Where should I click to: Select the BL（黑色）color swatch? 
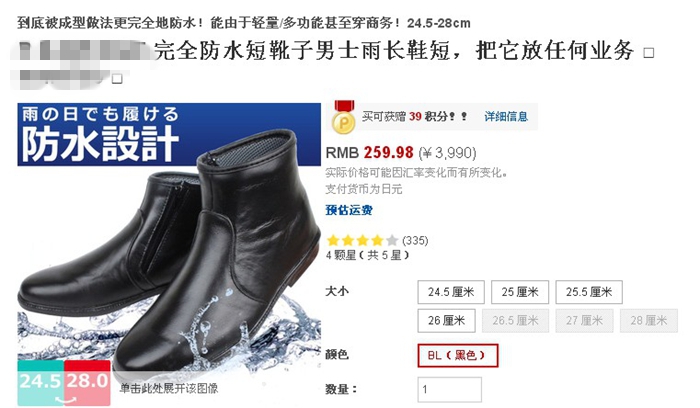point(458,355)
